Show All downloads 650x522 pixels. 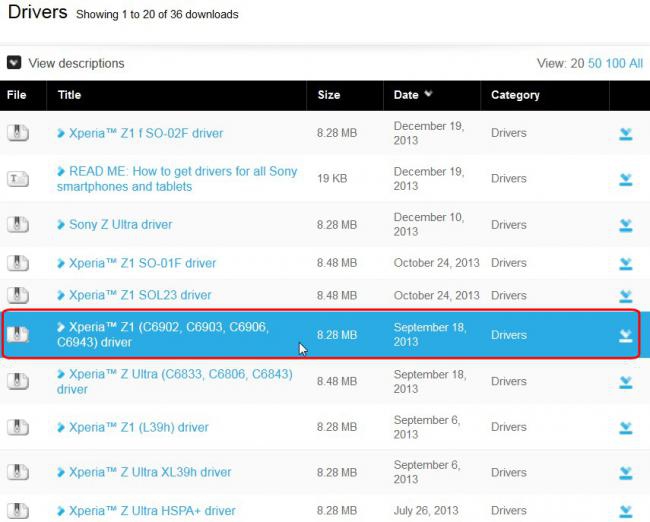click(636, 63)
